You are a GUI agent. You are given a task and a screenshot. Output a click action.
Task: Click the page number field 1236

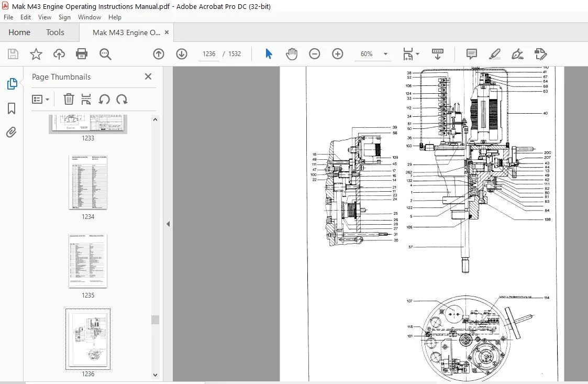click(209, 54)
